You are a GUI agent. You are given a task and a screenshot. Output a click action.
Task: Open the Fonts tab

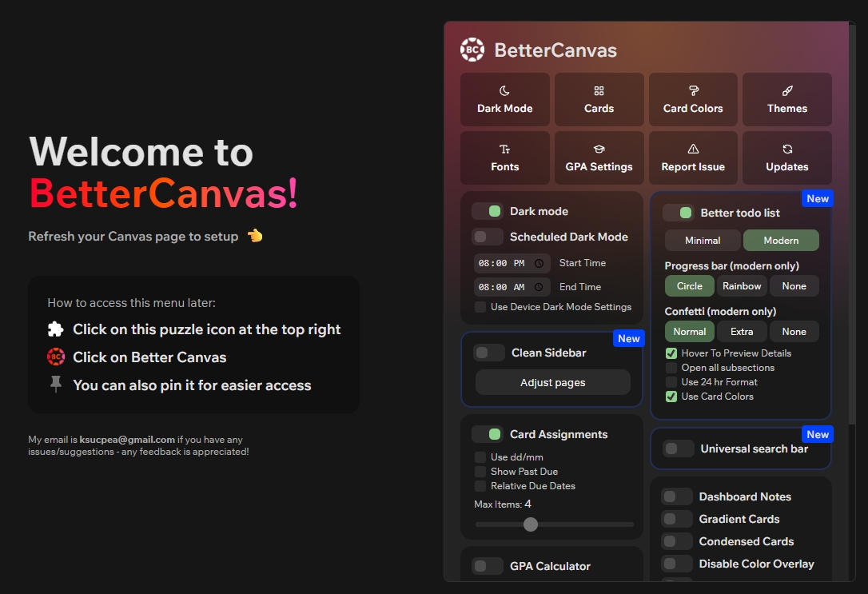point(505,157)
